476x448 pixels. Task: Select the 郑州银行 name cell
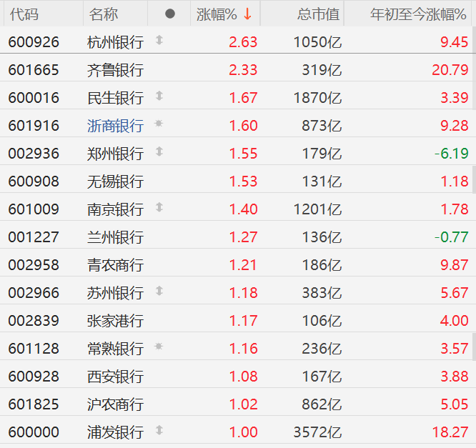[x=115, y=154]
